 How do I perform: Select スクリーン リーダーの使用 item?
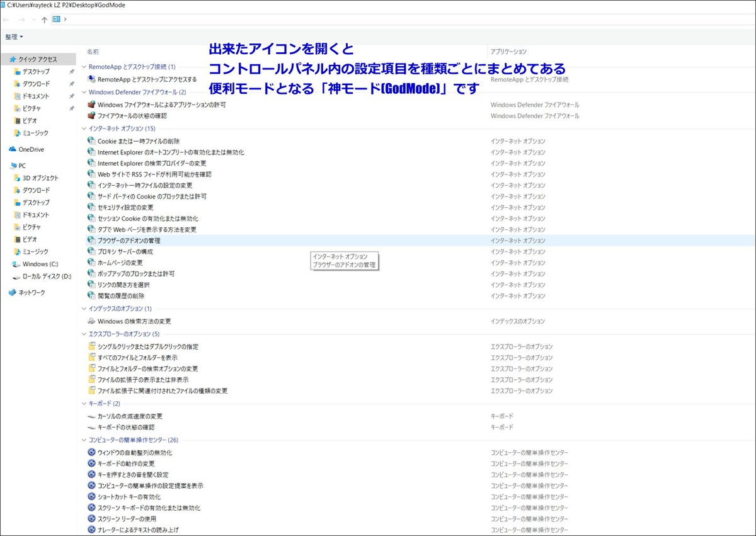click(x=127, y=519)
